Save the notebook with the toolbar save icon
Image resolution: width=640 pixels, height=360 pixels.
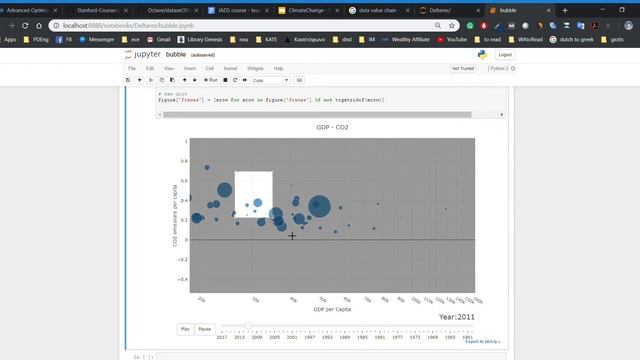click(128, 80)
